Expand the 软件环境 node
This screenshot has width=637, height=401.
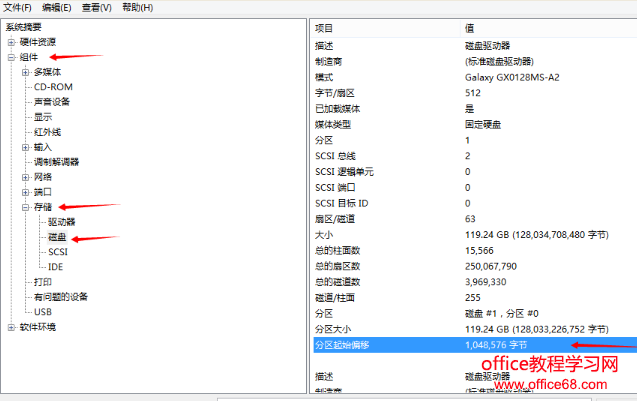[x=11, y=327]
